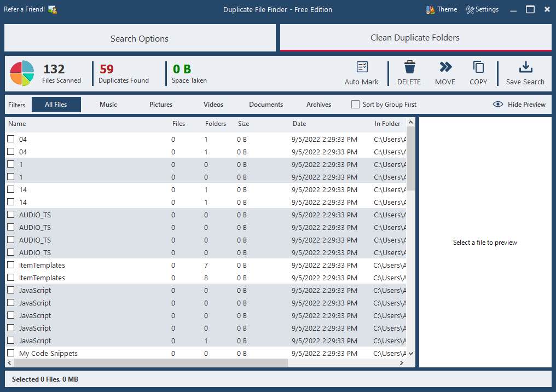Filter results by Pictures

pos(161,105)
